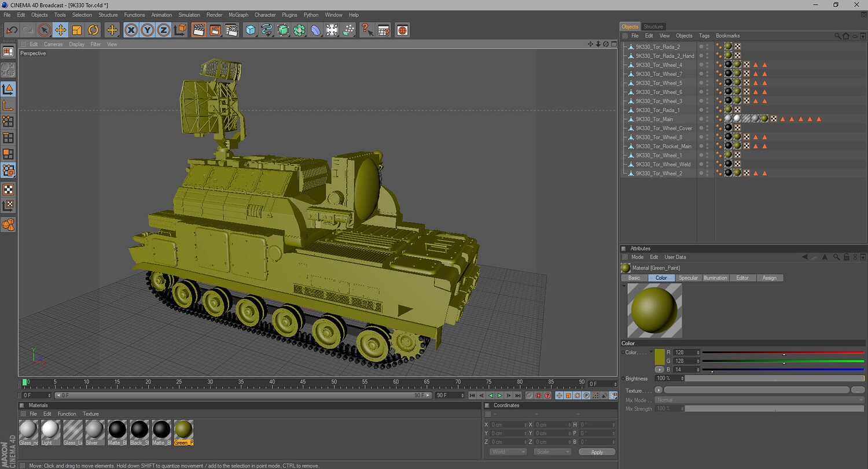This screenshot has height=469, width=868.
Task: Open the Illumination tab of the material
Action: point(715,278)
